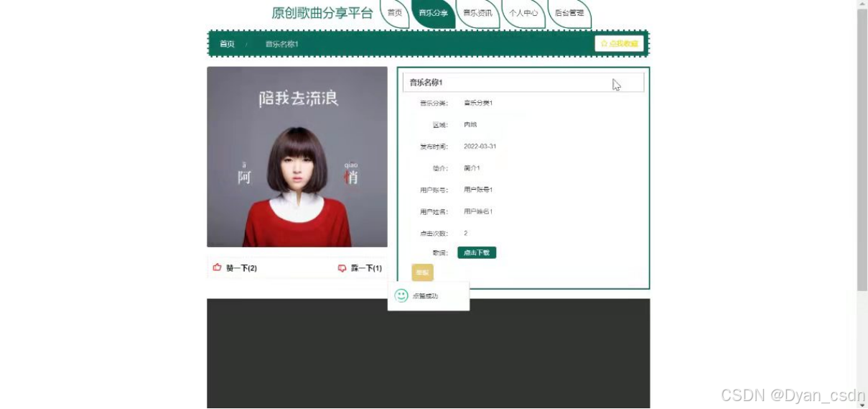Screen dimensions: 868x409
Task: Click the 用户账号1 account value
Action: coord(478,190)
